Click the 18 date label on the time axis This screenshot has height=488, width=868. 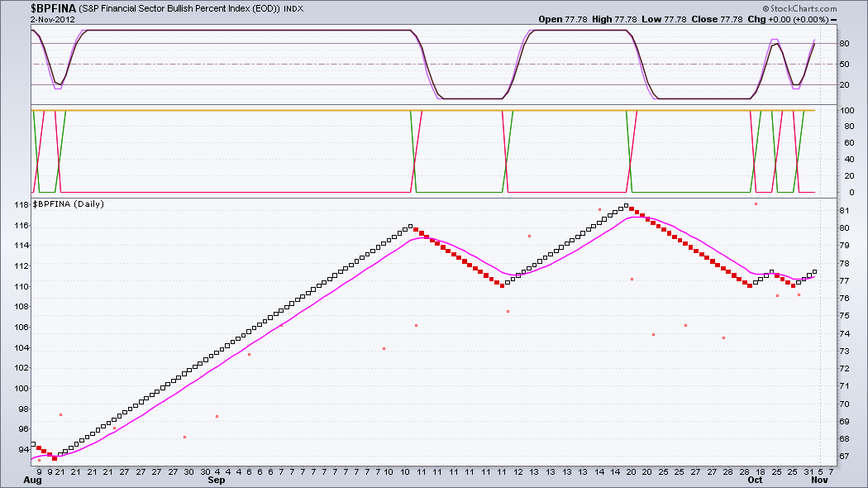761,472
